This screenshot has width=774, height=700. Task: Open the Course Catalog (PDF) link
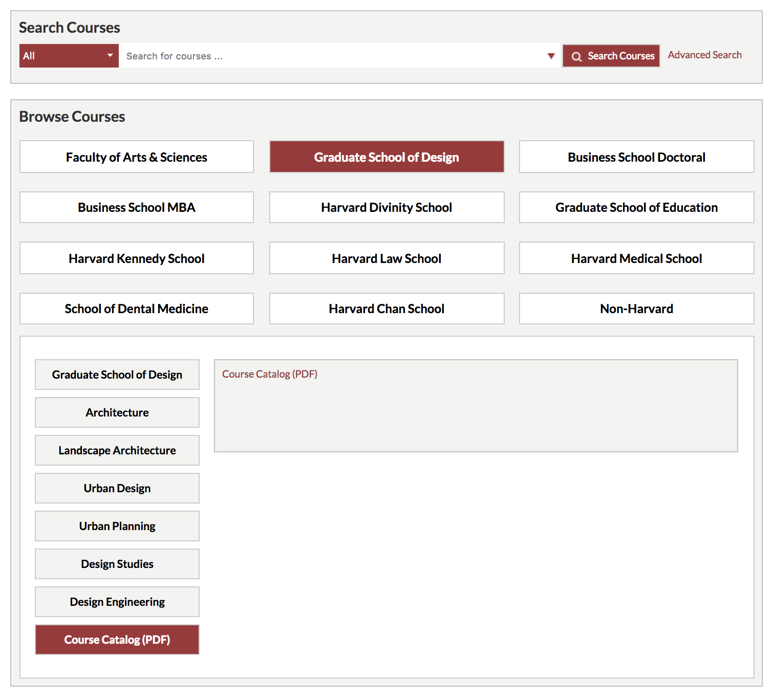[270, 374]
